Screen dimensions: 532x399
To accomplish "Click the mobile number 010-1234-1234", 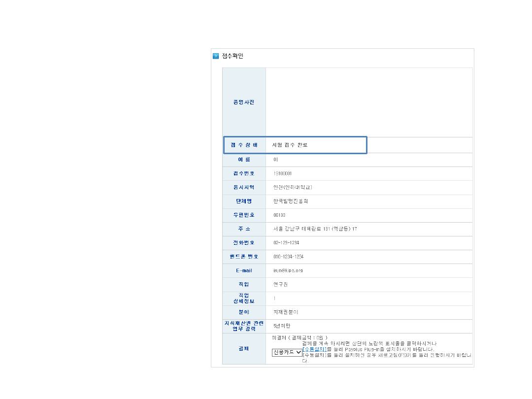I will [x=288, y=257].
